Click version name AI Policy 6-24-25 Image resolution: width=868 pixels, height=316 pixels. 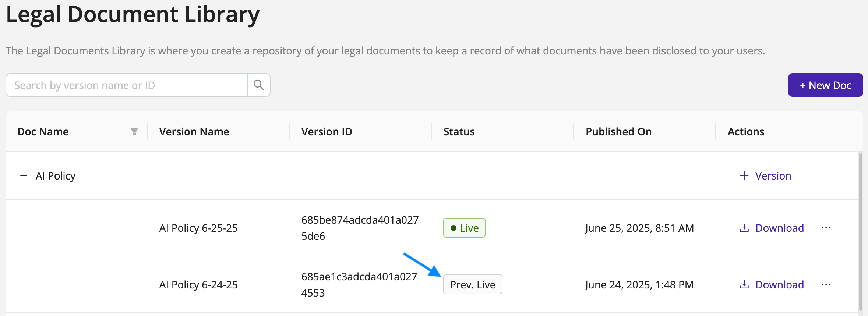coord(198,284)
